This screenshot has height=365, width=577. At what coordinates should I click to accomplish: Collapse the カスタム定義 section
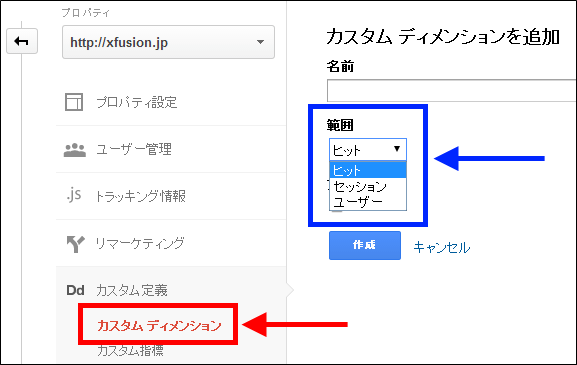pyautogui.click(x=132, y=290)
